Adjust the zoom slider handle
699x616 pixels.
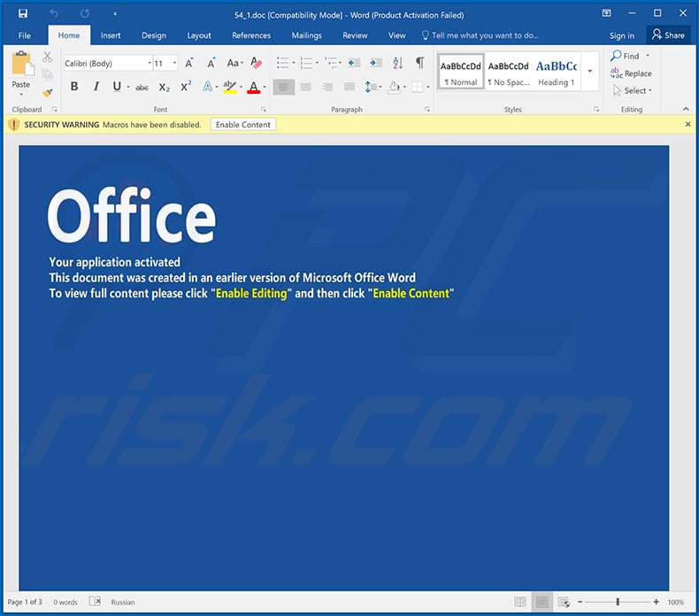tap(618, 602)
